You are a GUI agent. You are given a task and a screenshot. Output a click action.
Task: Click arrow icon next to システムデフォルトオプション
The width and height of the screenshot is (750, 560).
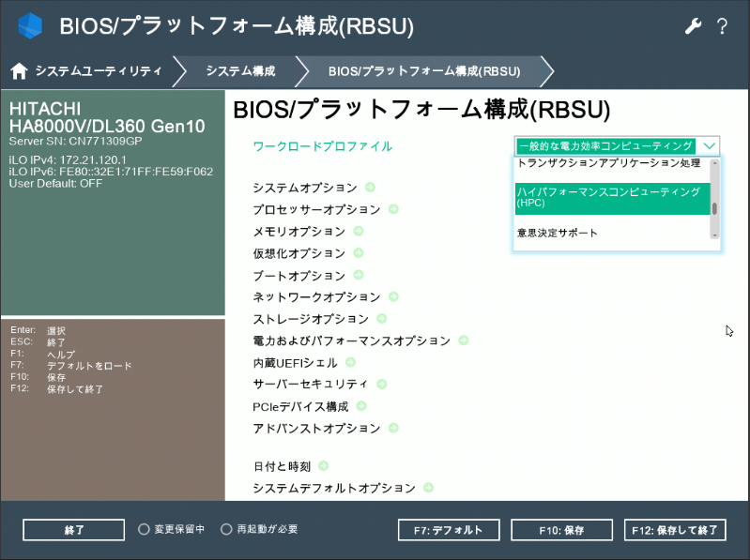point(429,488)
